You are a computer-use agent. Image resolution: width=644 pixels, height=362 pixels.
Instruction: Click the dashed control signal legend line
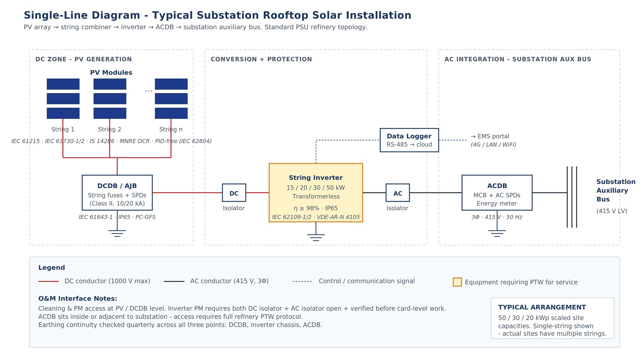click(302, 281)
